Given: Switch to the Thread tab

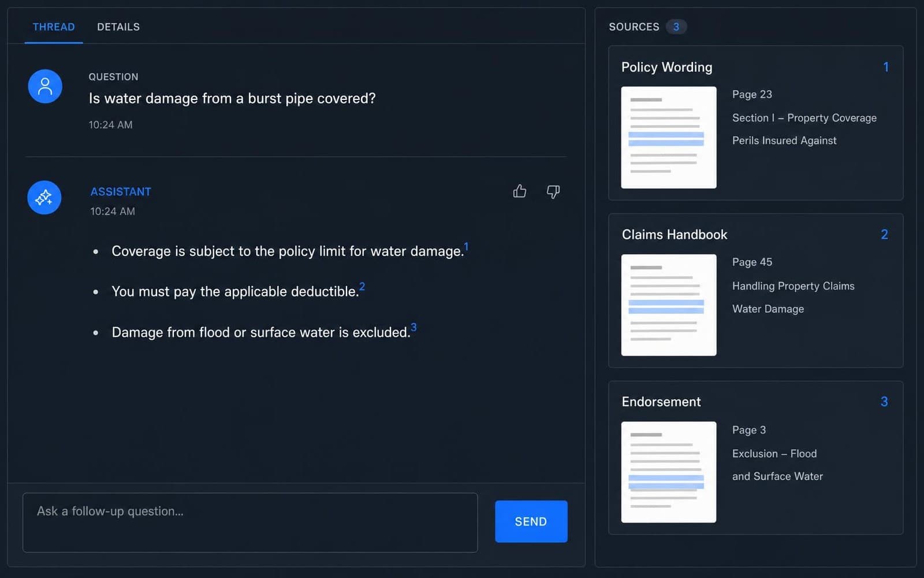Looking at the screenshot, I should (54, 27).
